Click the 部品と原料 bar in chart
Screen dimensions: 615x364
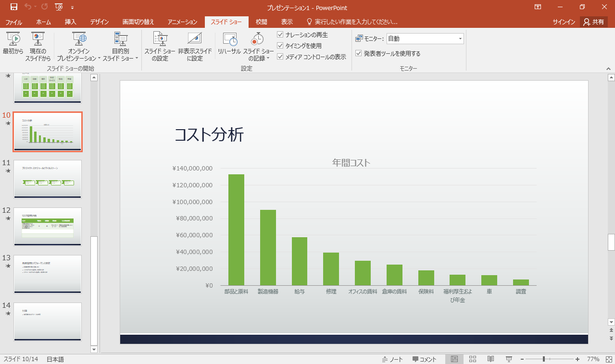coord(236,230)
